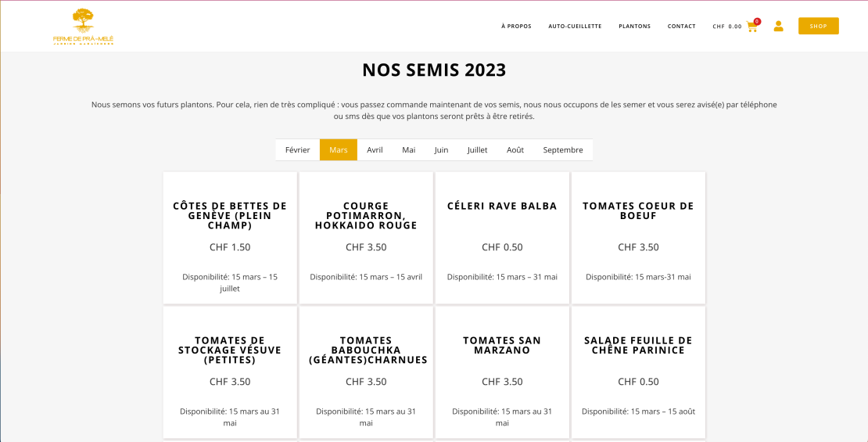
Task: Open the shopping cart icon
Action: point(752,27)
